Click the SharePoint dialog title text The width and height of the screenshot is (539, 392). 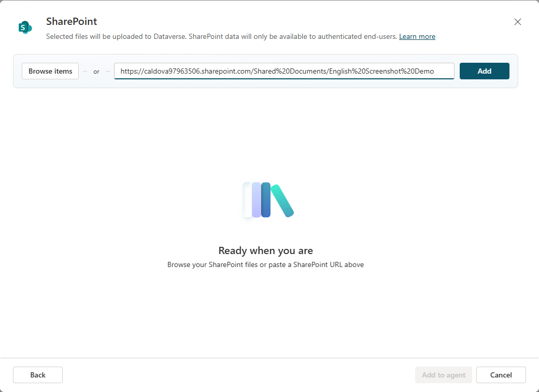[x=72, y=21]
